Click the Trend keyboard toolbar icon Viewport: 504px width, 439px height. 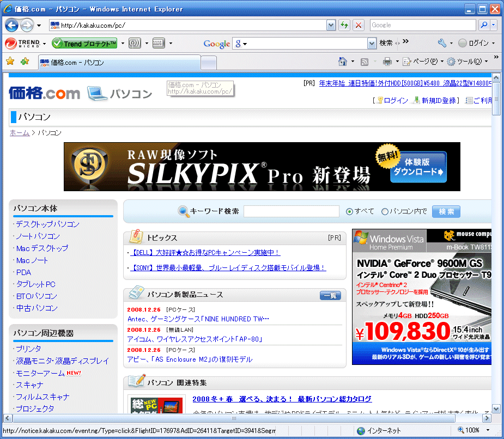pyautogui.click(x=159, y=43)
